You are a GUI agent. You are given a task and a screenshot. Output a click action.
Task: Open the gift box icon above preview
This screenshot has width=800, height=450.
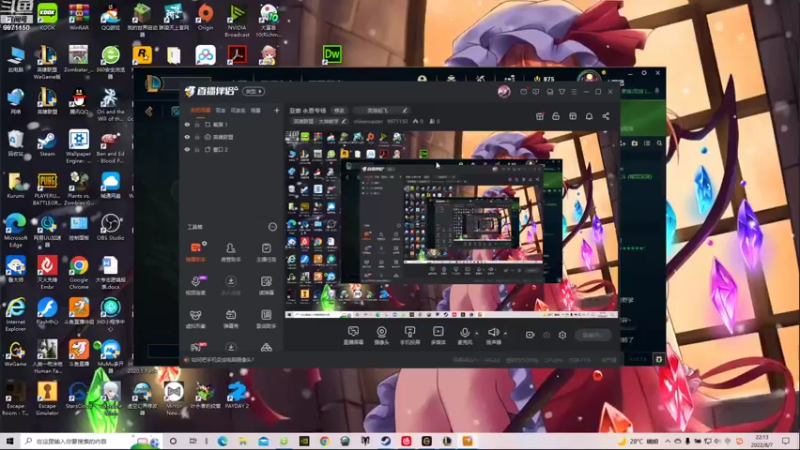tap(539, 116)
